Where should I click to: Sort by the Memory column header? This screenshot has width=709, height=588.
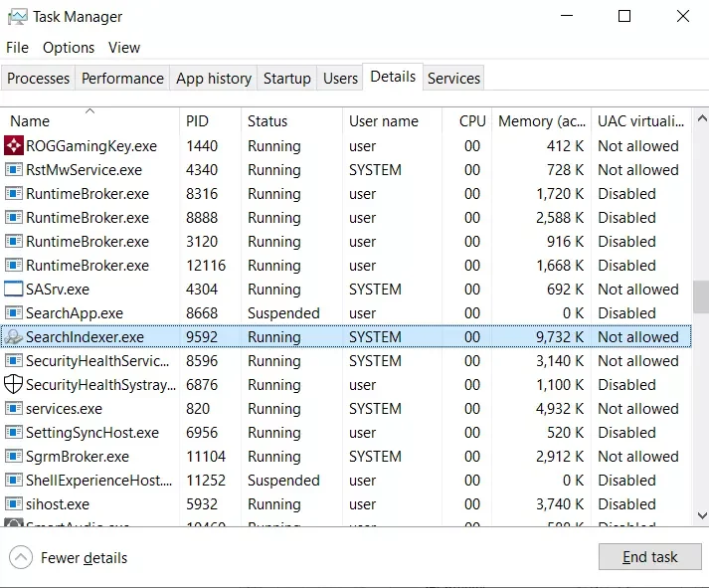(x=541, y=120)
